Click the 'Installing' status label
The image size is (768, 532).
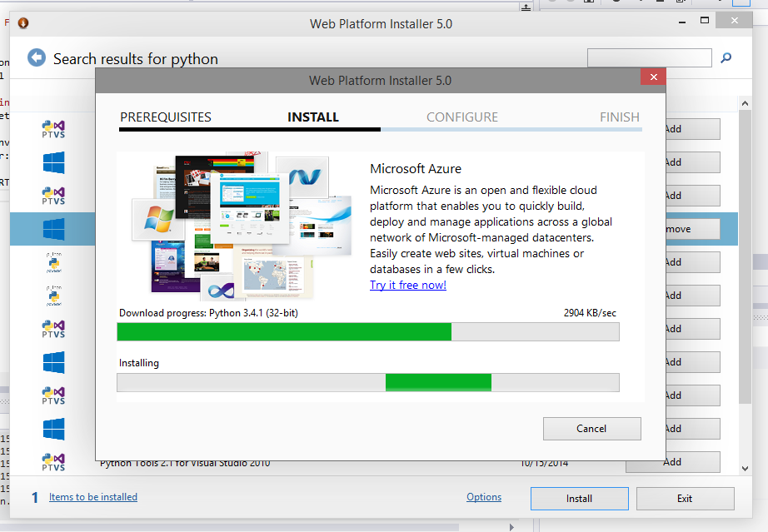point(139,363)
